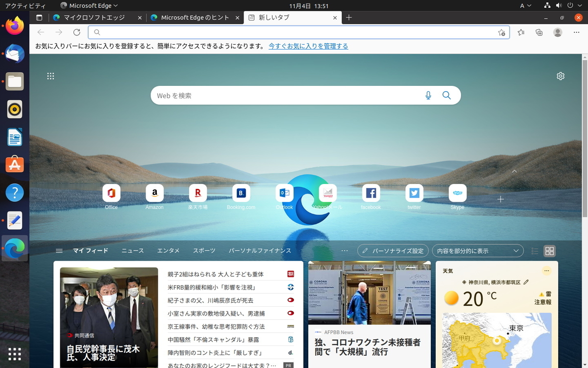Open the tab actions menu icon
Viewport: 588px width, 368px height.
39,18
